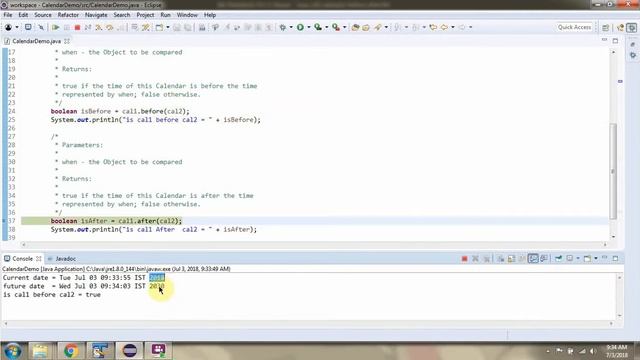The image size is (640, 360).
Task: Toggle Show Console When Standard Out Changes
Action: coord(533,258)
